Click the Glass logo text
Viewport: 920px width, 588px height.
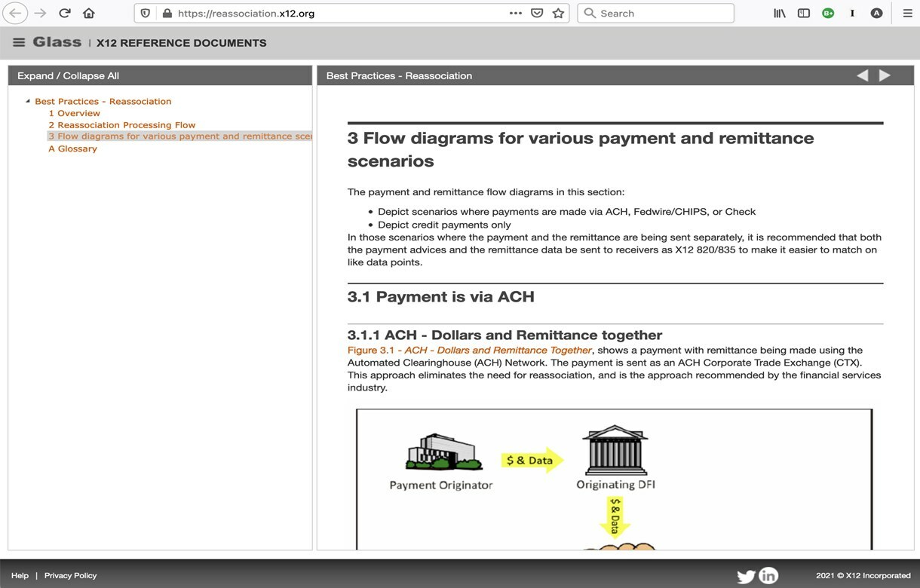[x=57, y=42]
